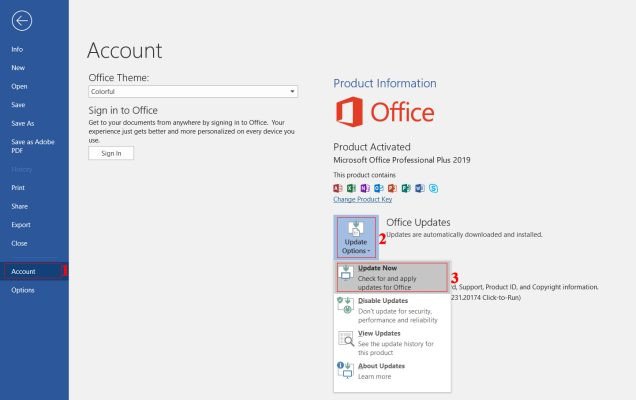Open the Info backstage page

pos(17,49)
